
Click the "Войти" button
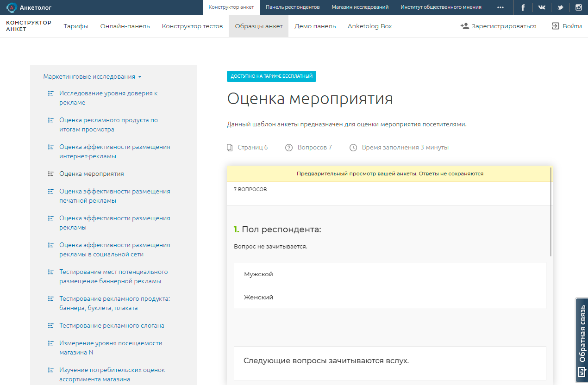pos(573,26)
